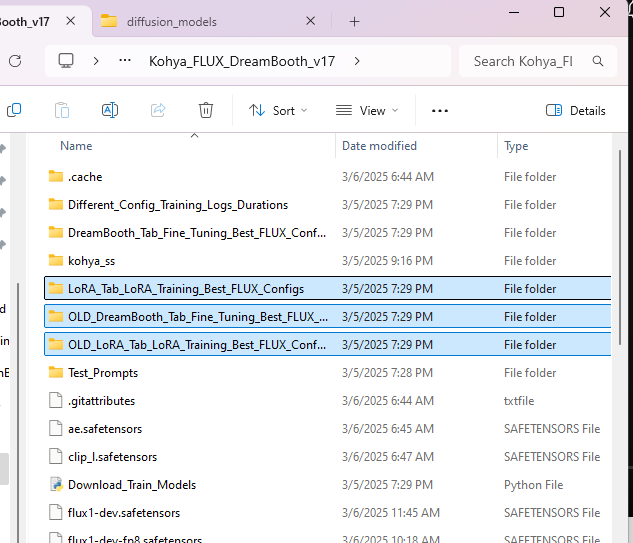Select the flux1-dev-fp8.safetensors file

coord(328,537)
